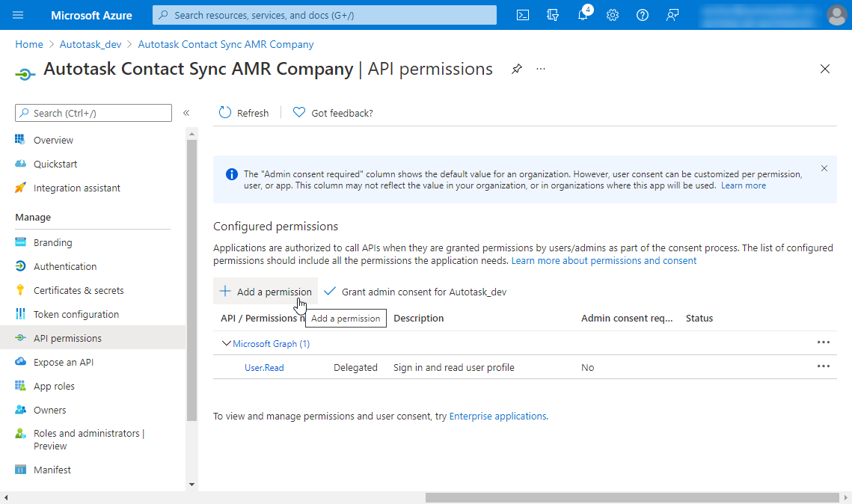The height and width of the screenshot is (504, 852).
Task: Grant admin consent for Autotask_dev
Action: 416,292
